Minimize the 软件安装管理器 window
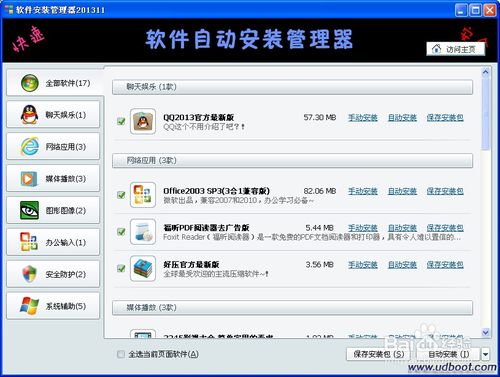The height and width of the screenshot is (377, 500). pyautogui.click(x=461, y=10)
